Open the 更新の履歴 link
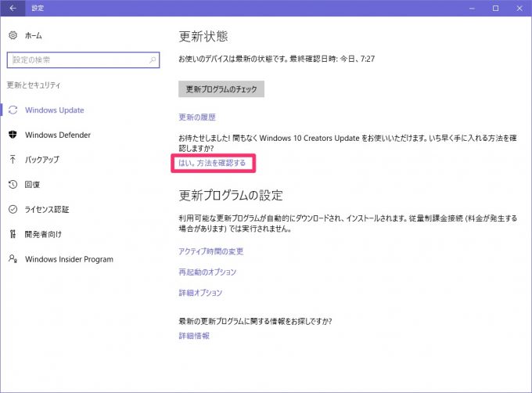532x393 pixels. (x=197, y=117)
